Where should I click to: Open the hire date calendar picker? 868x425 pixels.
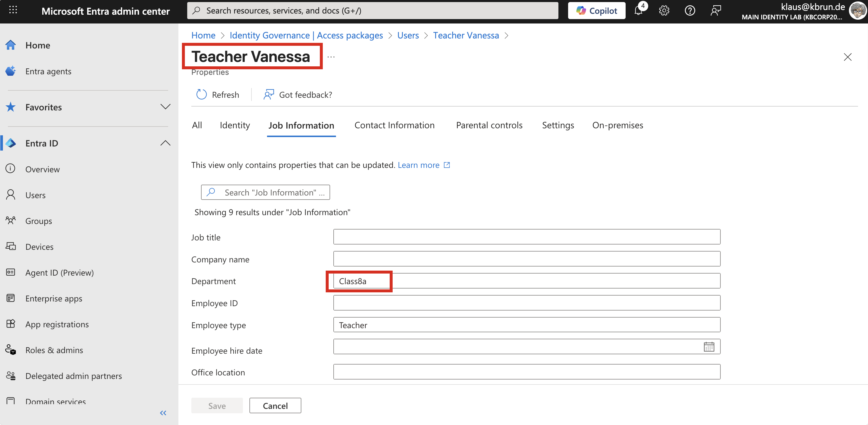tap(709, 347)
